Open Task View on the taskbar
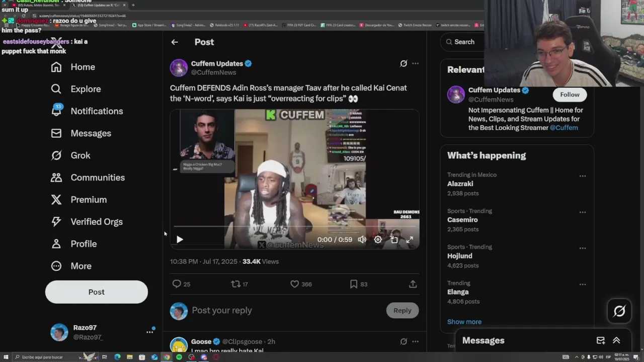This screenshot has height=362, width=644. [105, 357]
